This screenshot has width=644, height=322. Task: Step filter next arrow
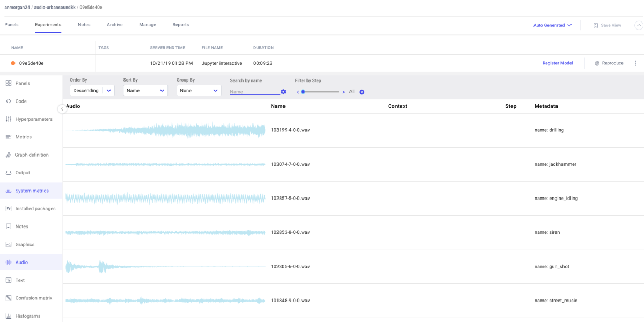tap(343, 92)
